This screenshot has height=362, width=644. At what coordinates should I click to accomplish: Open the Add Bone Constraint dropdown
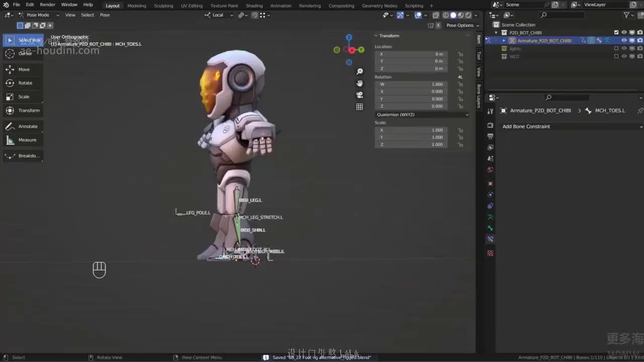[572, 126]
